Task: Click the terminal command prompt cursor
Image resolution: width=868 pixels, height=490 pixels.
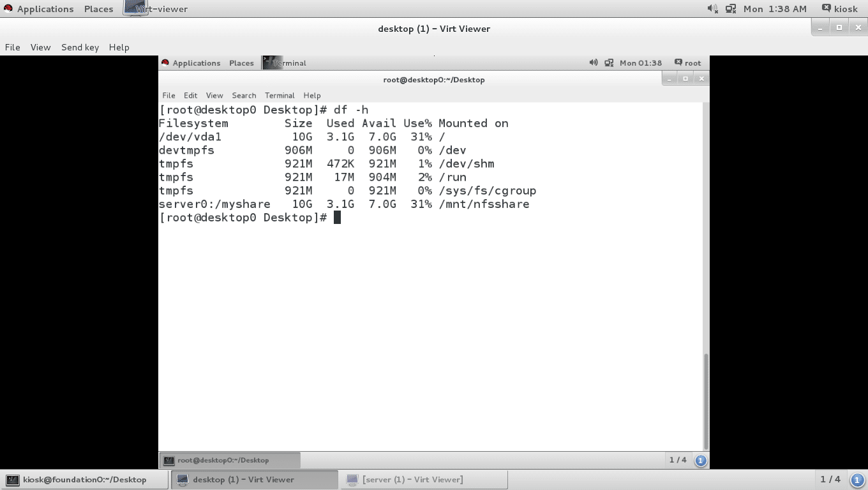Action: click(337, 218)
